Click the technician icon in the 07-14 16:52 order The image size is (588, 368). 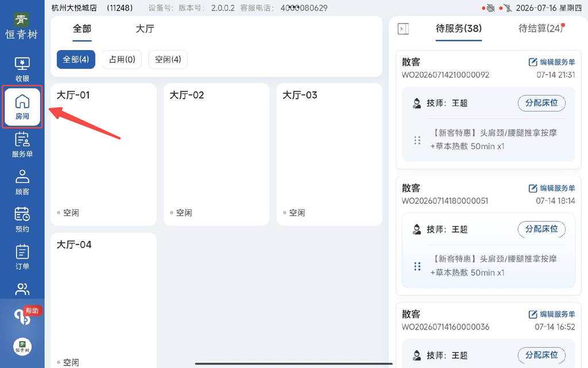tap(417, 355)
